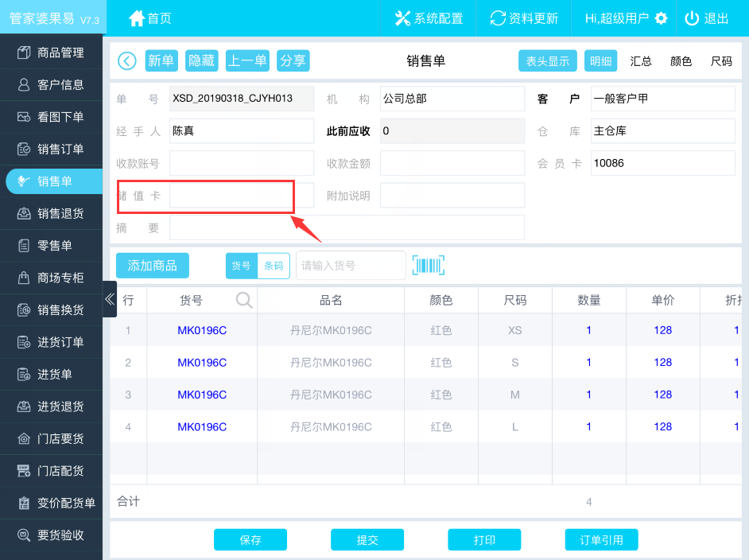Click the 分享 button

(293, 60)
